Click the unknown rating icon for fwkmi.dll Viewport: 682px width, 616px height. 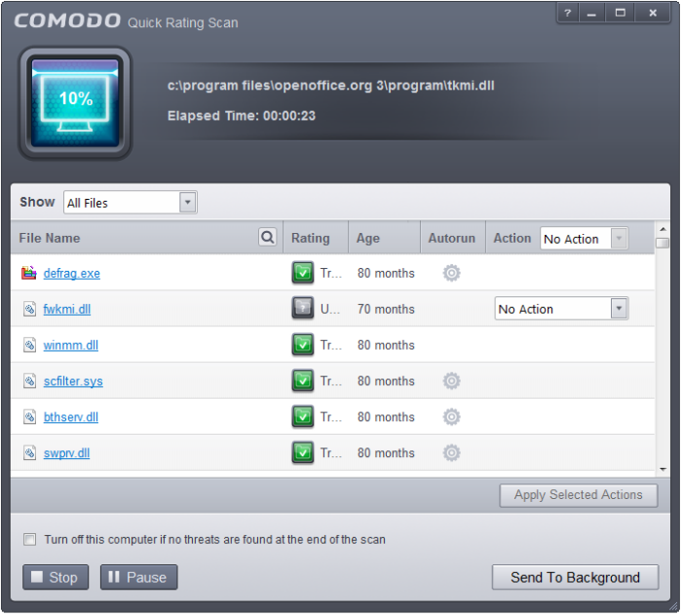pyautogui.click(x=303, y=308)
